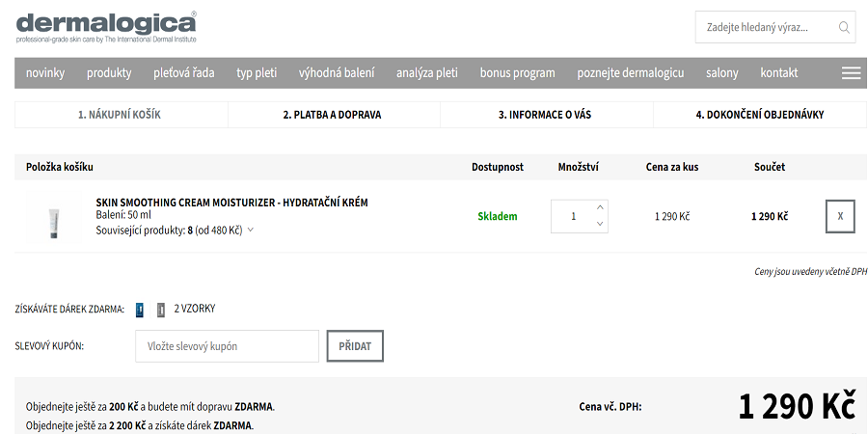Open the typ pleti menu

(257, 73)
